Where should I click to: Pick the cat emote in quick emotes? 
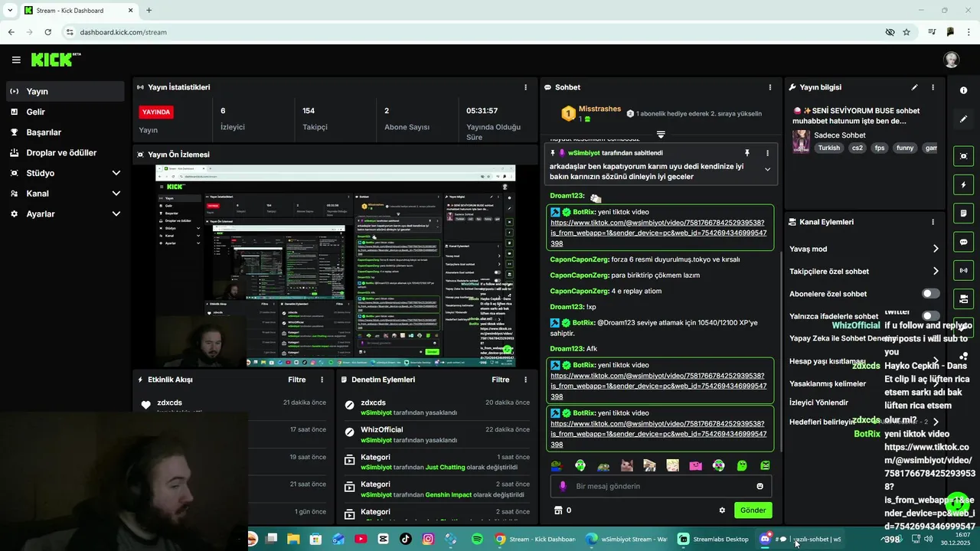[x=626, y=465]
